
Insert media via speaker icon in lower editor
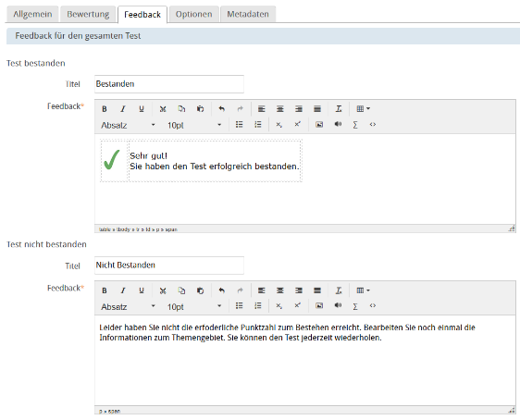point(338,305)
